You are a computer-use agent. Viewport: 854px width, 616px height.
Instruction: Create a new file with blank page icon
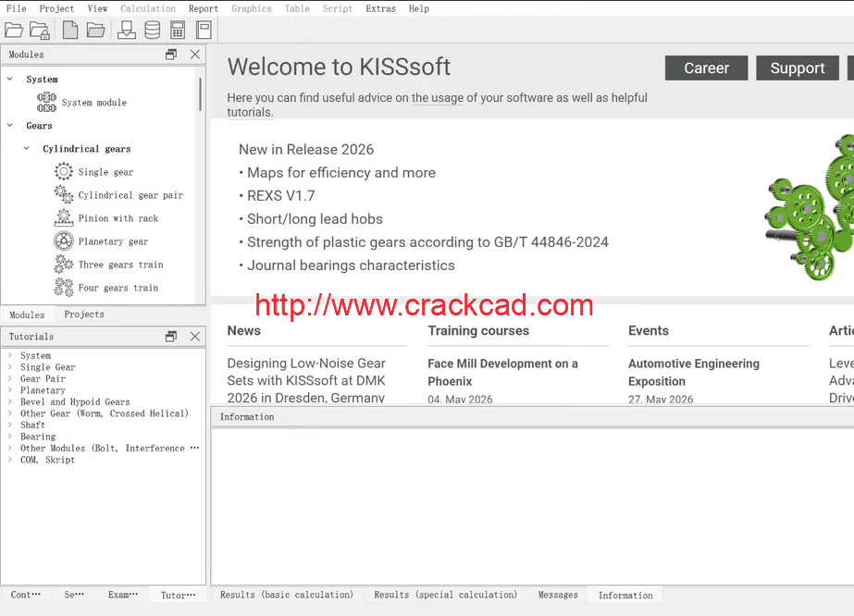(70, 30)
